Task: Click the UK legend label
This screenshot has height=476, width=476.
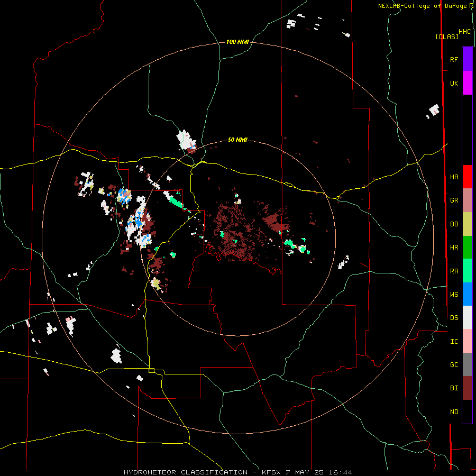Action: click(454, 83)
